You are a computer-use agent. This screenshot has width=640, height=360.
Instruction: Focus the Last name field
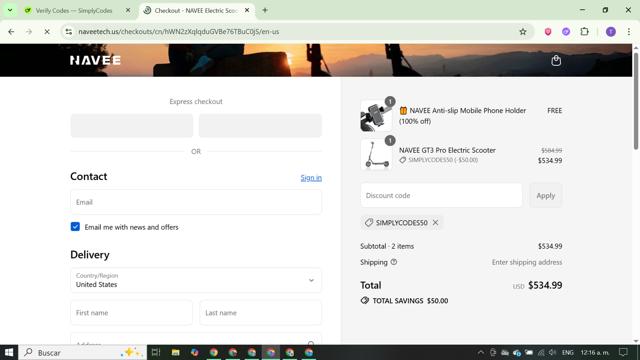tap(260, 313)
